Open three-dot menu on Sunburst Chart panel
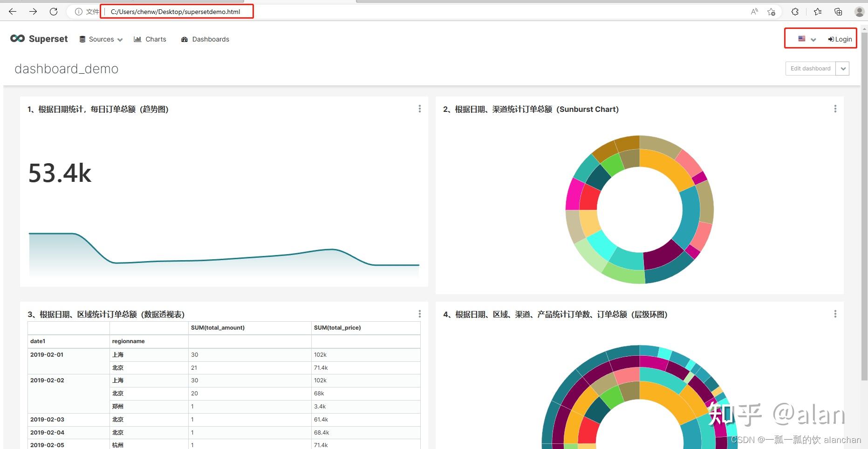868x449 pixels. point(835,109)
